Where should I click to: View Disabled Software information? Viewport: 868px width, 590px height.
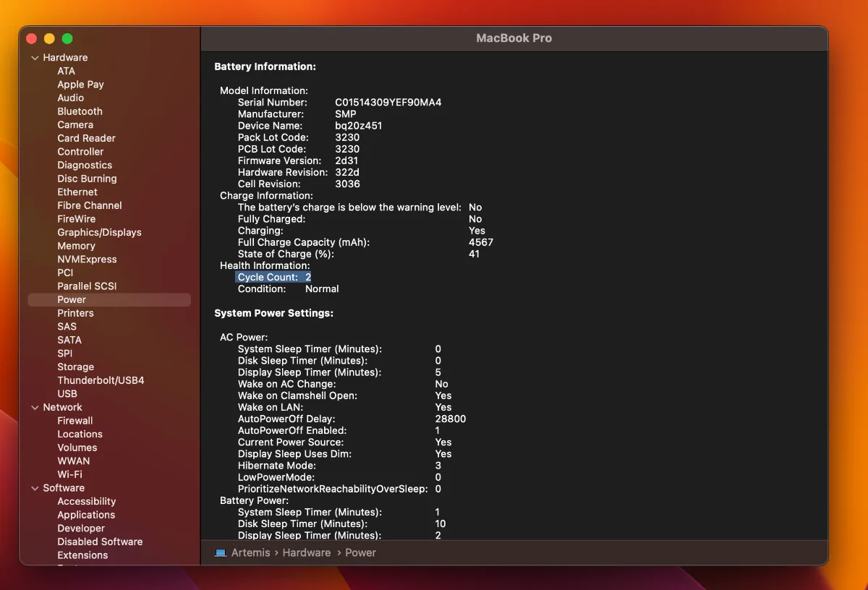pyautogui.click(x=100, y=542)
